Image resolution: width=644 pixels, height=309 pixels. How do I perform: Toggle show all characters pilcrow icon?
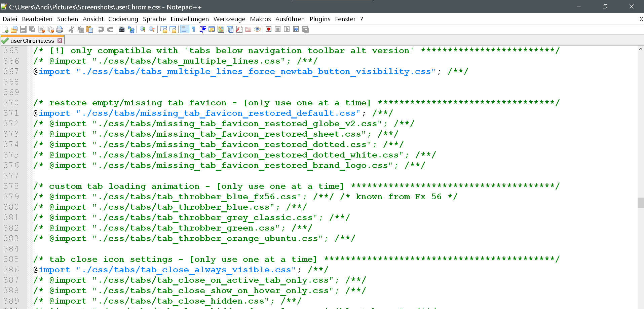click(x=194, y=30)
